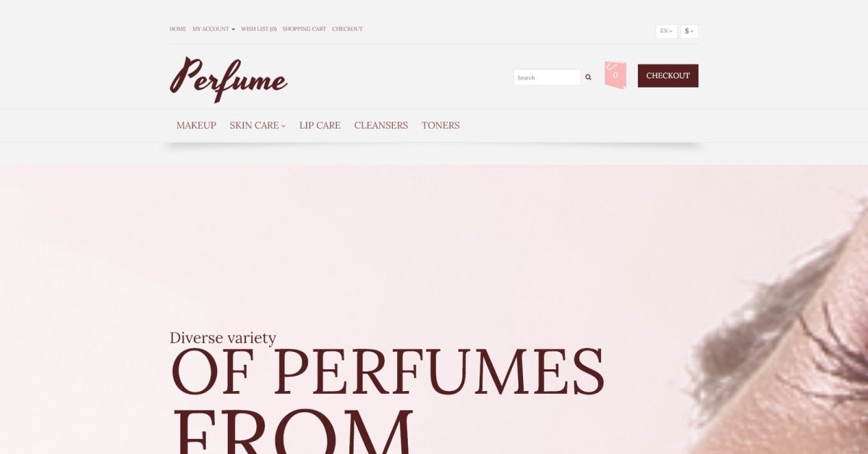Select the Lip Care menu item
The height and width of the screenshot is (454, 868).
pyautogui.click(x=320, y=125)
